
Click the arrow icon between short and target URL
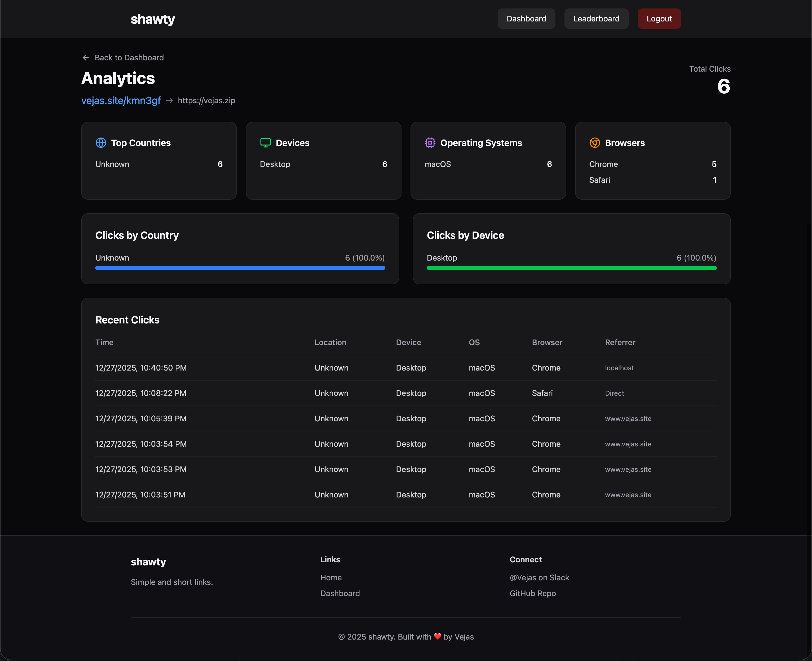click(169, 100)
